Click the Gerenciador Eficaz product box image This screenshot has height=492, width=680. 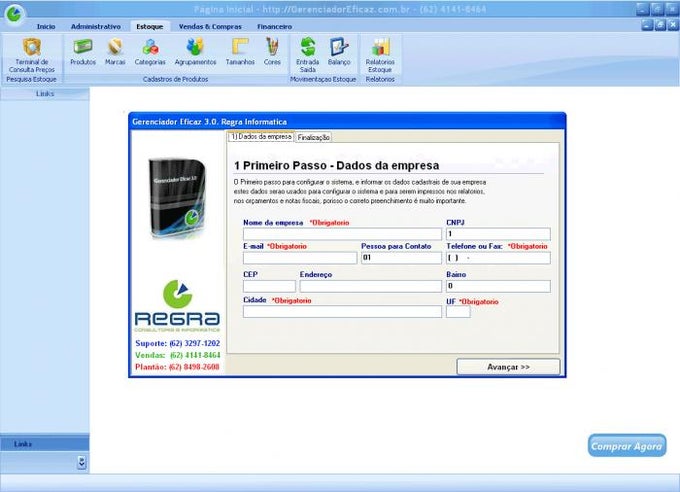pyautogui.click(x=178, y=198)
